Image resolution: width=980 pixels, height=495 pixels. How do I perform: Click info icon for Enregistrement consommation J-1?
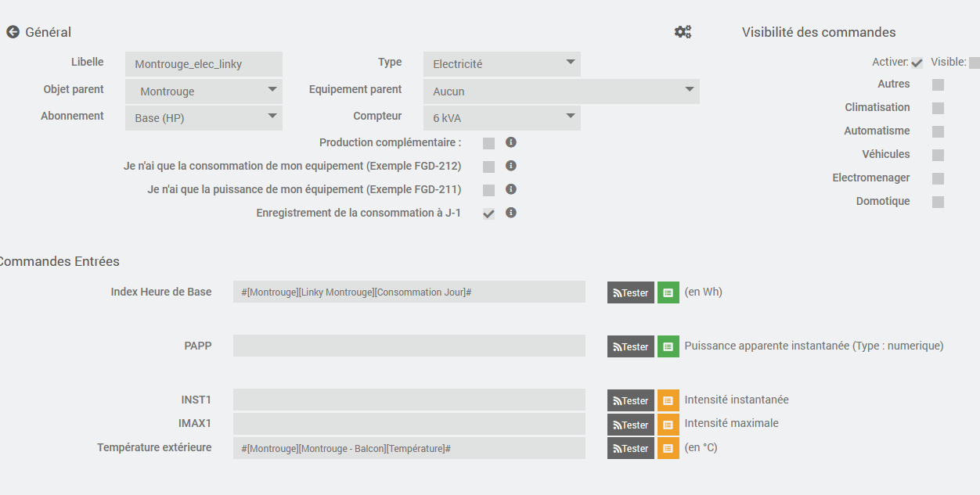511,213
